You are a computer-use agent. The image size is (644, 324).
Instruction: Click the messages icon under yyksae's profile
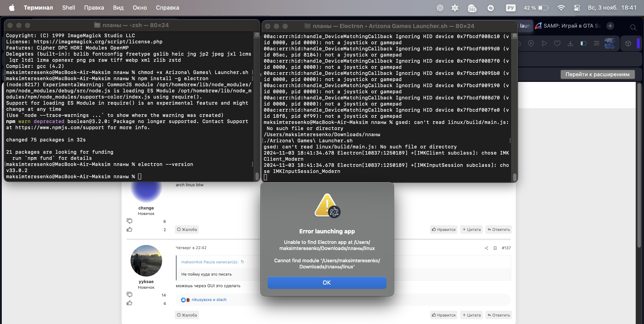[129, 294]
